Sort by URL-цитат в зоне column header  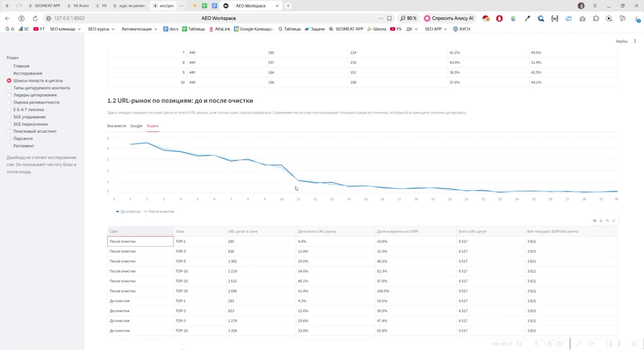[261, 231]
